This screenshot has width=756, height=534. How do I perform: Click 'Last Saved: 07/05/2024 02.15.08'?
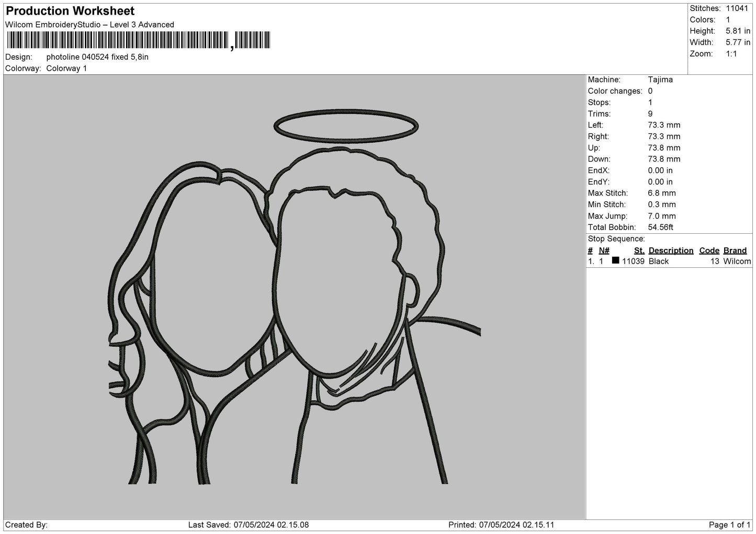248,525
